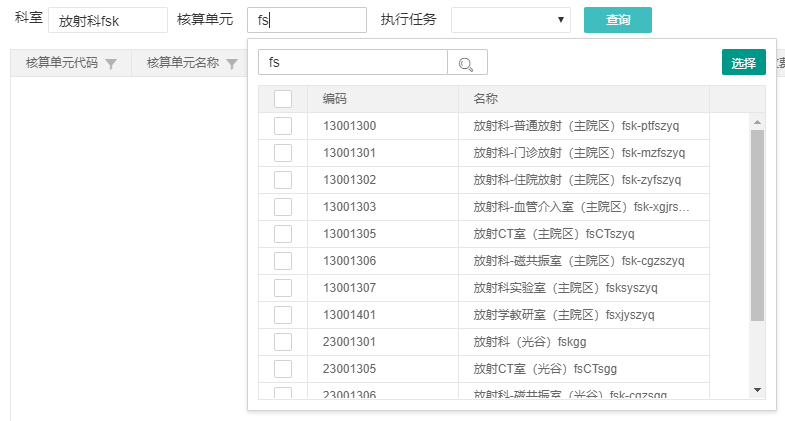
Task: Check the row 13001305 checkbox
Action: 283,234
